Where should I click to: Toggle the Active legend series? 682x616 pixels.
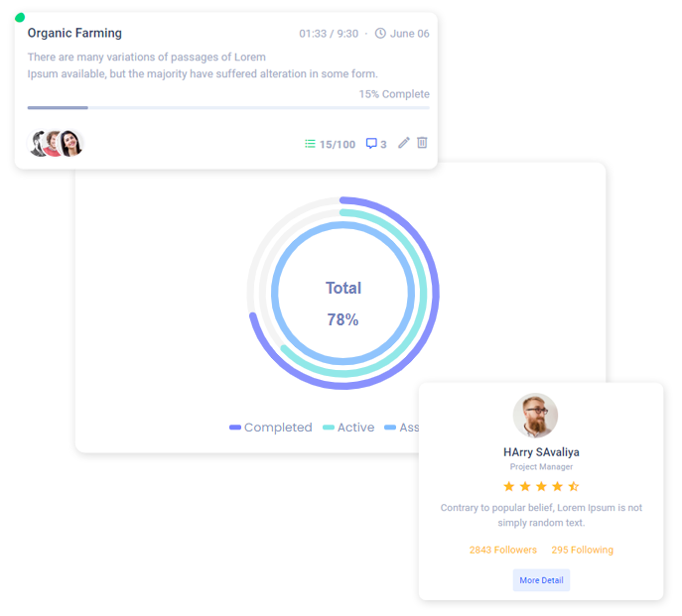pyautogui.click(x=348, y=428)
